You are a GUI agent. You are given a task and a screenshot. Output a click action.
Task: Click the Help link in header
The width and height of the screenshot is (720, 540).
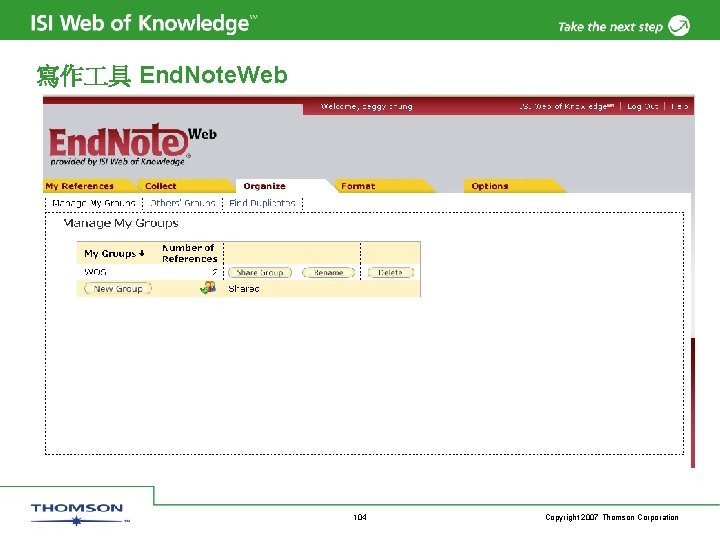coord(680,107)
